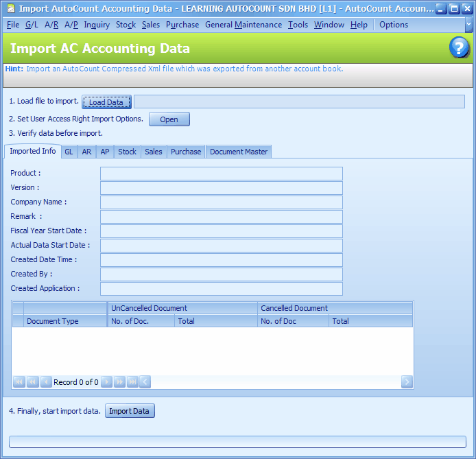Open the Tools menu
The image size is (476, 459).
[x=298, y=25]
